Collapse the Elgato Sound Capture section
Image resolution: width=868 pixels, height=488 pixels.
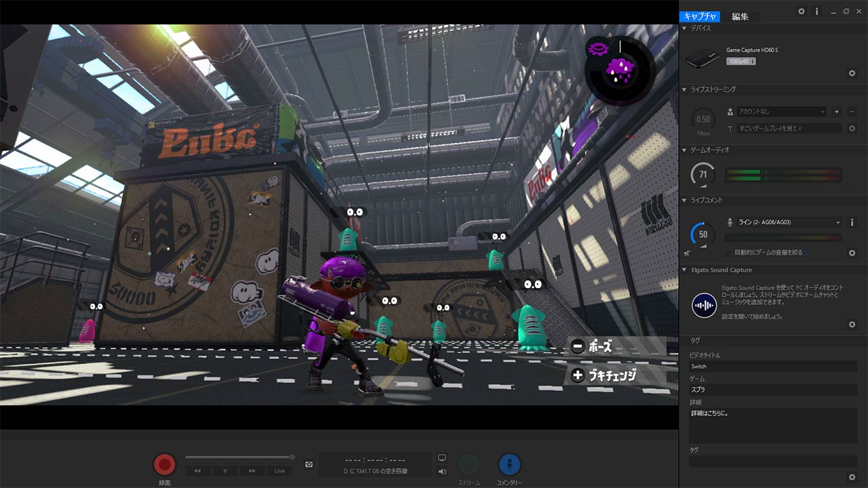685,270
